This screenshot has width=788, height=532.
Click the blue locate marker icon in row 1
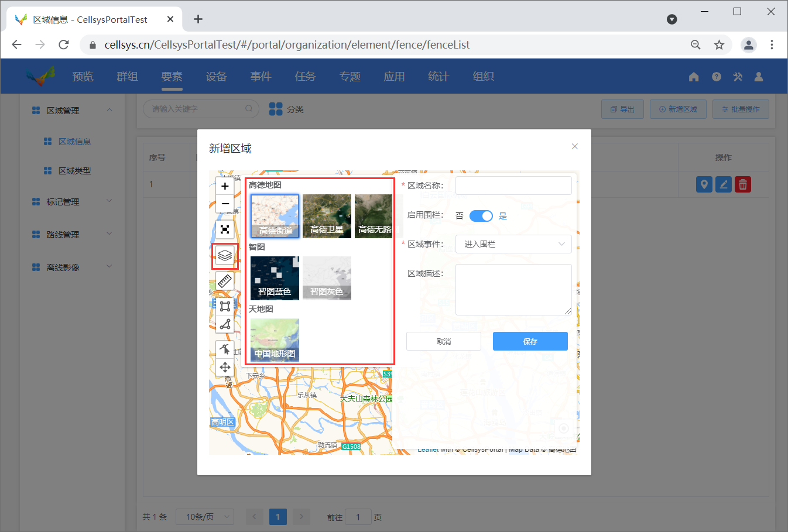tap(704, 184)
